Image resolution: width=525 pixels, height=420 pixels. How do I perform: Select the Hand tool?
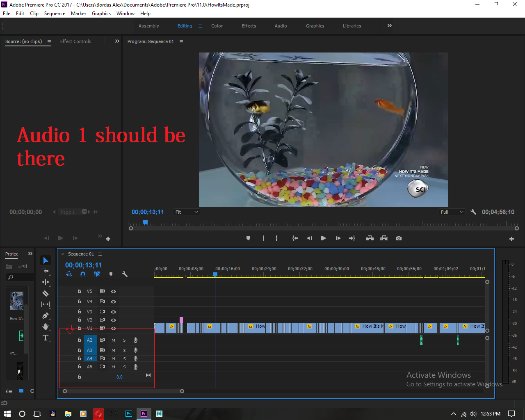point(46,326)
